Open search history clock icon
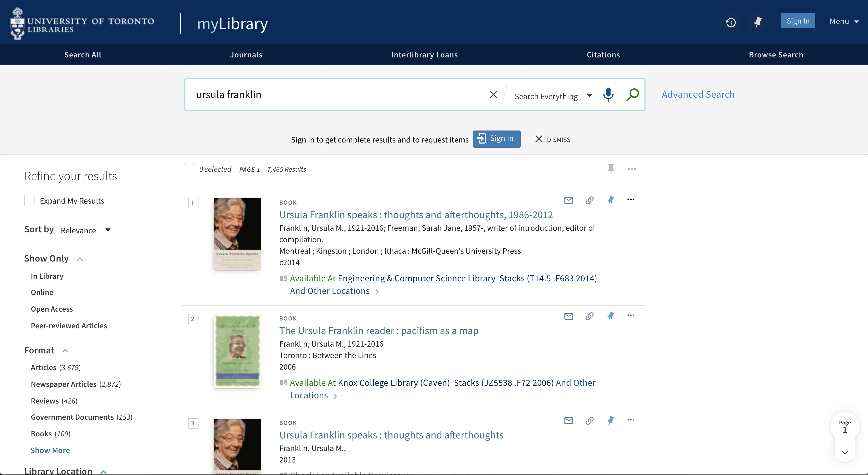868x475 pixels. tap(731, 22)
